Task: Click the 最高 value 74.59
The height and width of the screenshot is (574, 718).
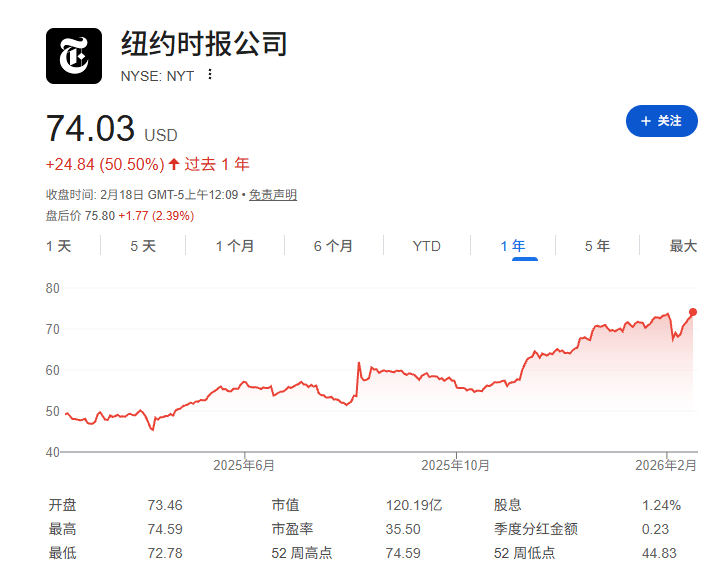Action: point(165,529)
